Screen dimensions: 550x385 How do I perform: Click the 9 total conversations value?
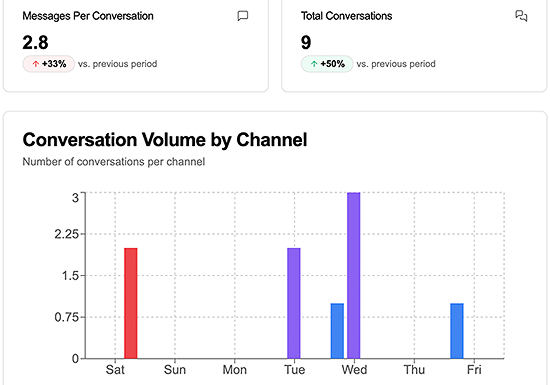(306, 42)
